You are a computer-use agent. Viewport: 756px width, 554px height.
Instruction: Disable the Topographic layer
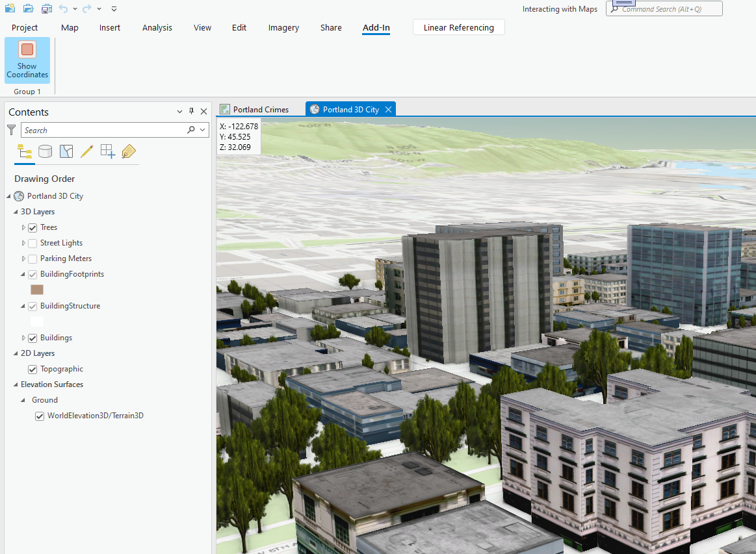[x=32, y=368]
